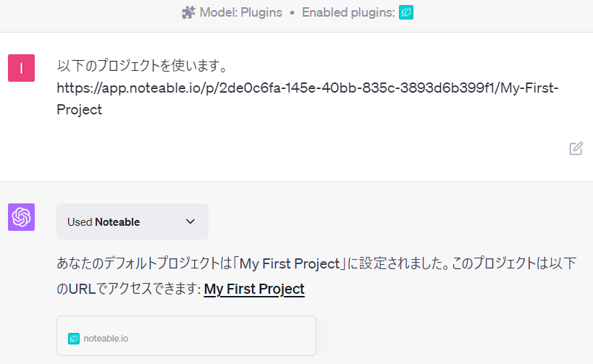Click the quoted 「My First Project」 response text

click(293, 263)
